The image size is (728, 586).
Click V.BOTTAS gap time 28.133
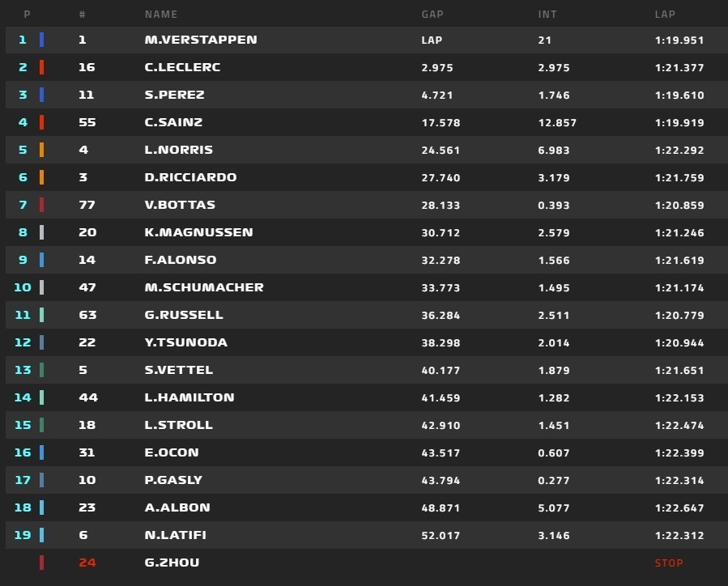(441, 205)
